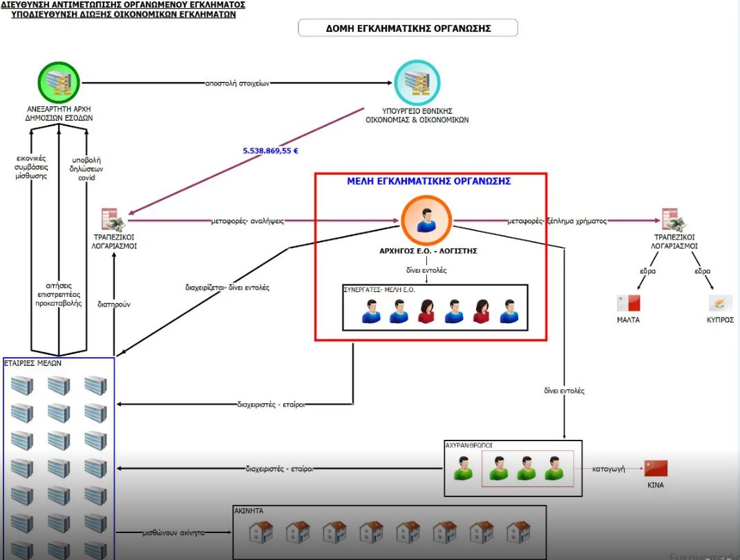Click the first house icon in ΑΚΙΝΗΤΑ

pyautogui.click(x=261, y=532)
